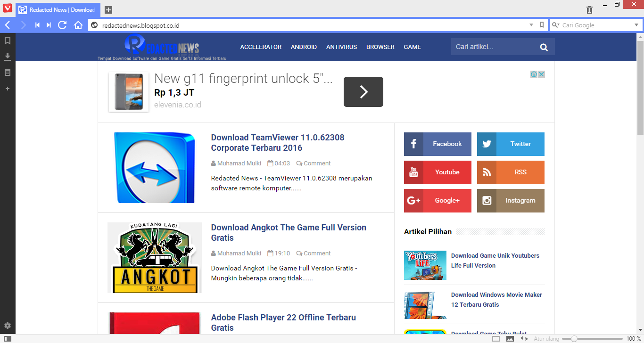Open the ACCELERATOR menu item
The image size is (644, 343).
click(x=261, y=47)
